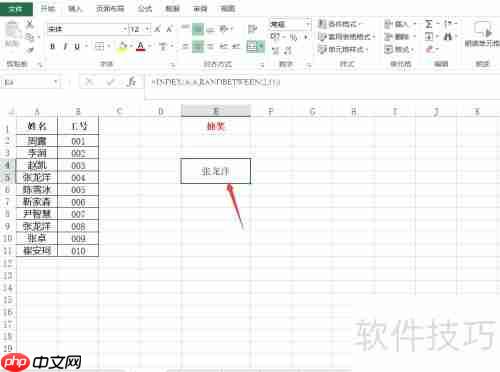Open the number format 常规 dropdown

point(307,24)
